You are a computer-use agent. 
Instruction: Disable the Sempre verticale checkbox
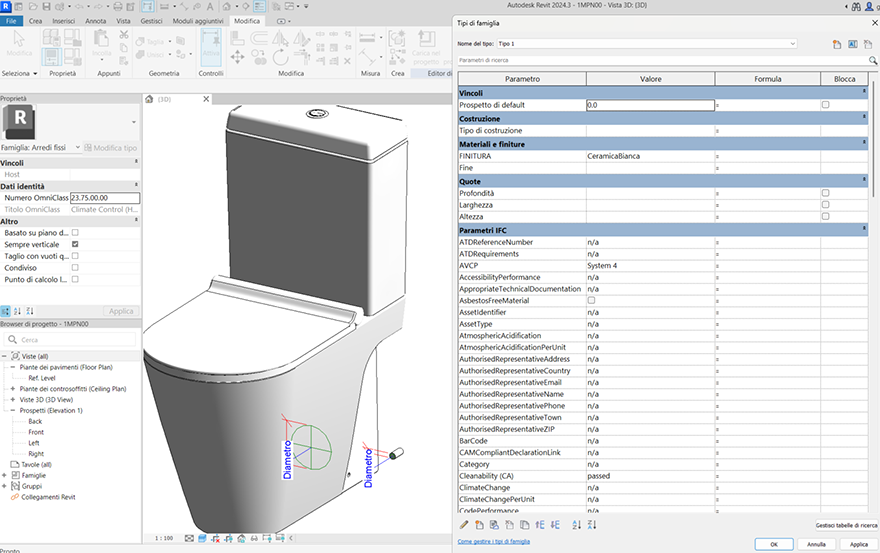coord(75,244)
